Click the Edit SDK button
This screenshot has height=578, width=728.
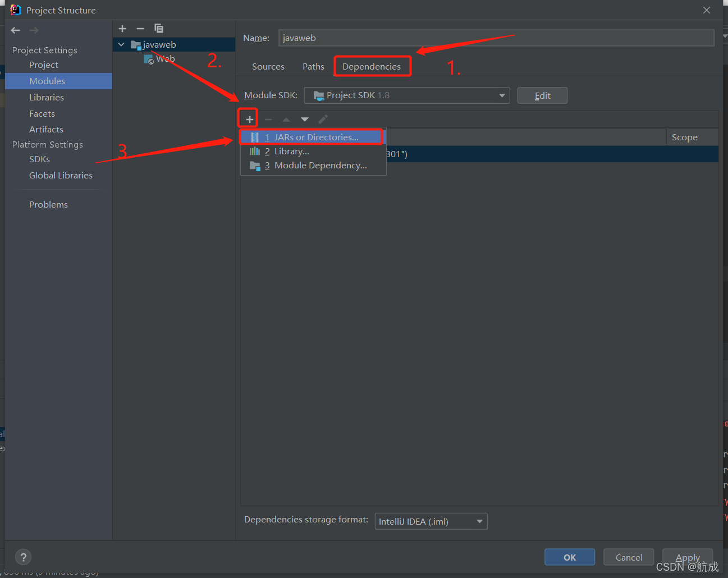542,95
